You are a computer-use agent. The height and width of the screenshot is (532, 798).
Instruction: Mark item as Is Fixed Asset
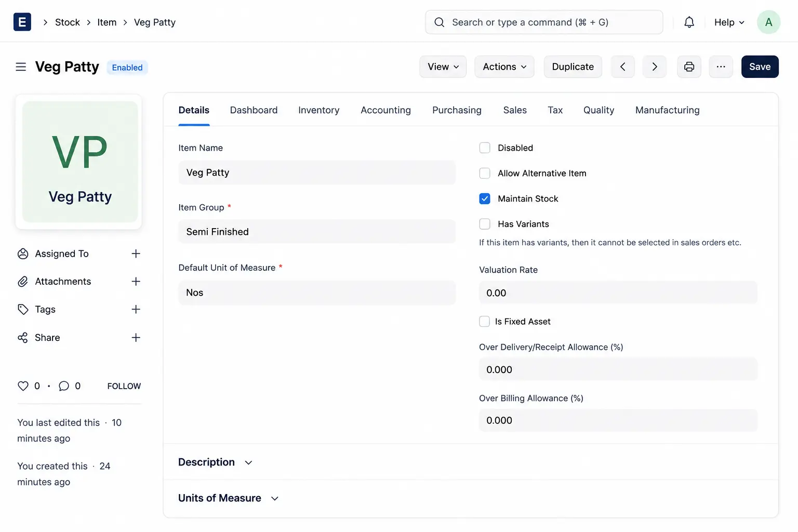(484, 322)
